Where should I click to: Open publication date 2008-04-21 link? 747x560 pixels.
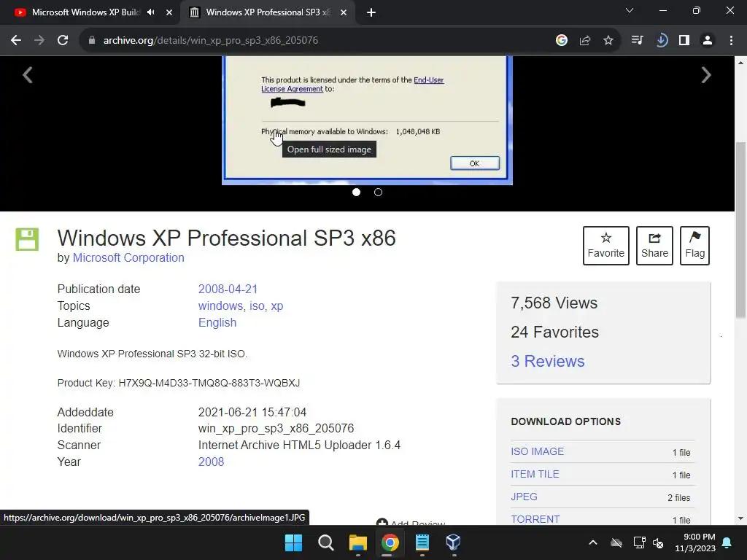click(x=228, y=289)
